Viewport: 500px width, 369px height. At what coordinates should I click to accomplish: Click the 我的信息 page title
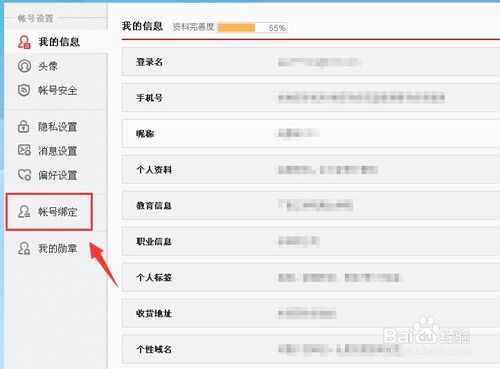click(142, 26)
